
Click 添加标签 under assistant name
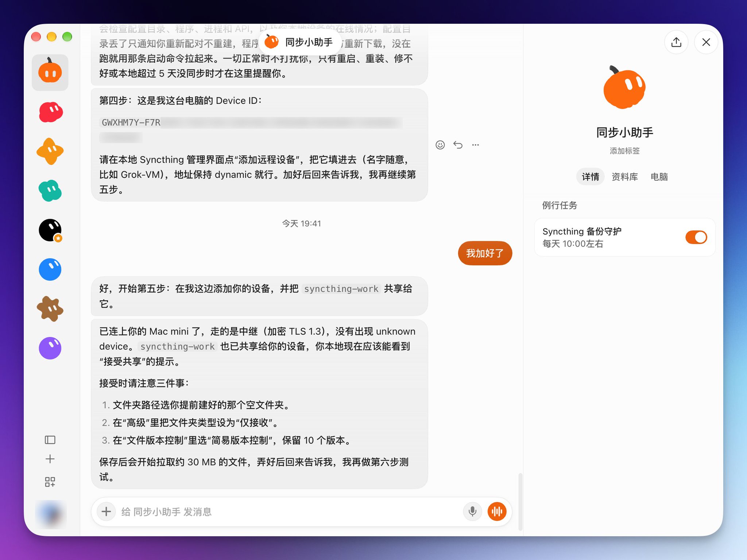pos(624,151)
